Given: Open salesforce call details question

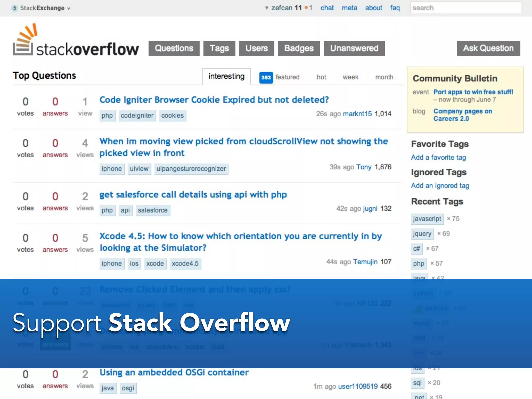Looking at the screenshot, I should click(193, 195).
